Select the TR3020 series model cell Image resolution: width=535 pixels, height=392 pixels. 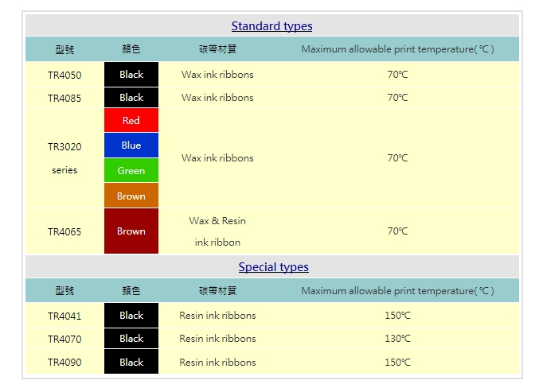(x=64, y=158)
